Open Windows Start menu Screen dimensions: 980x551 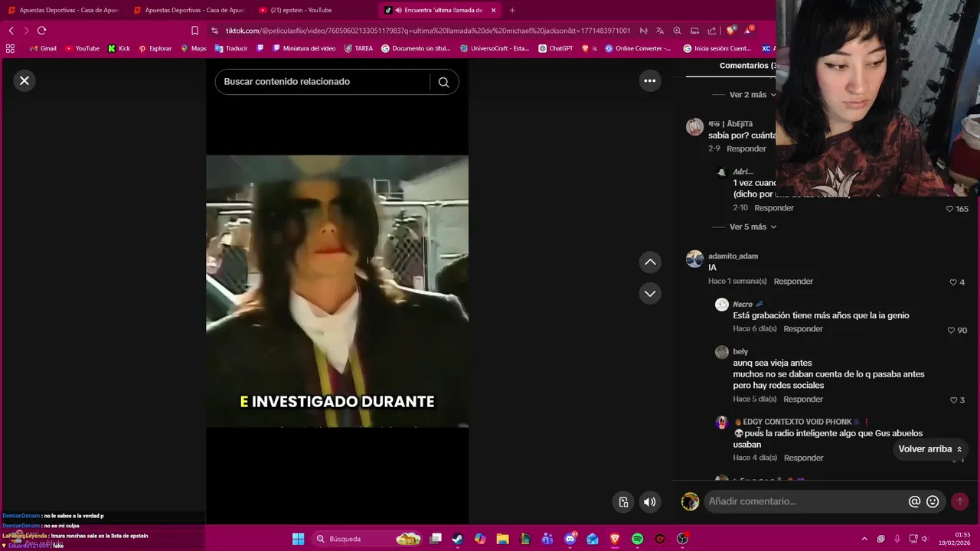click(298, 539)
